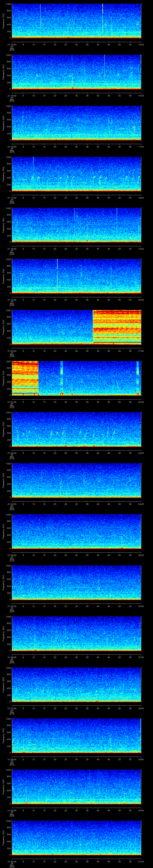The image size is (153, 868).
Task: Click the 25-second tick on the 21:22:00 axis
Action: [x=66, y=453]
